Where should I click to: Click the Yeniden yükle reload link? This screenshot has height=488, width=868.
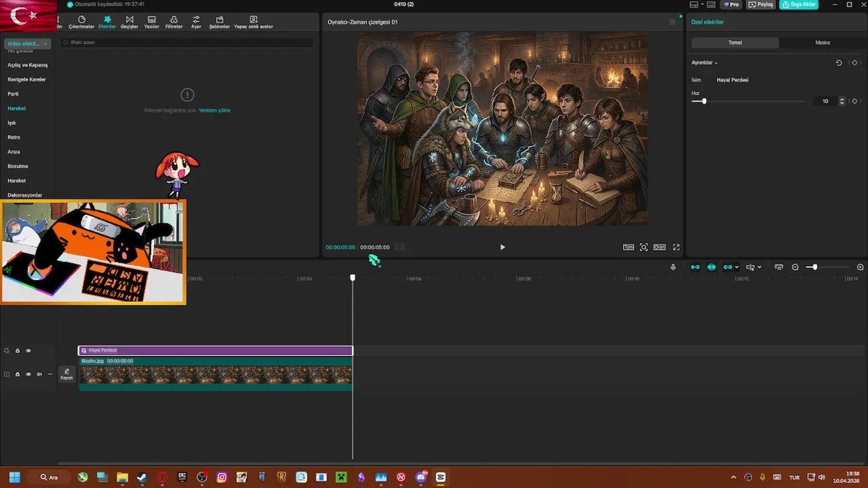214,110
